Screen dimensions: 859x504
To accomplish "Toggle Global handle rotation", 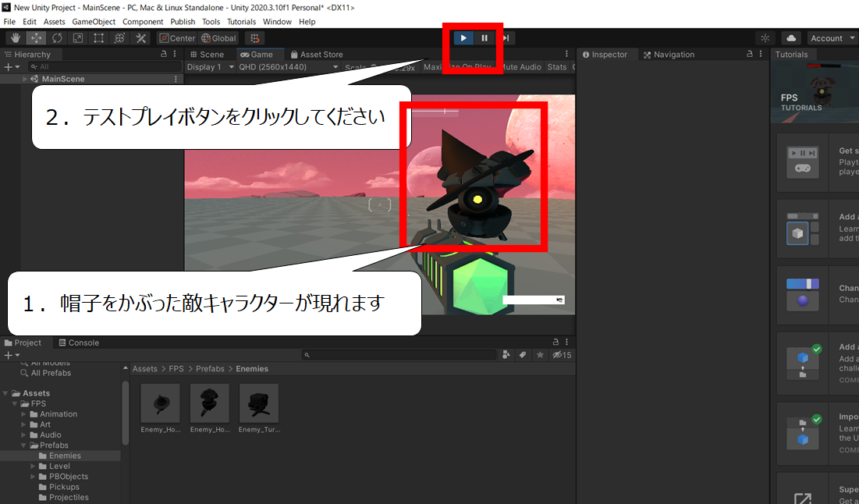I will [x=218, y=37].
